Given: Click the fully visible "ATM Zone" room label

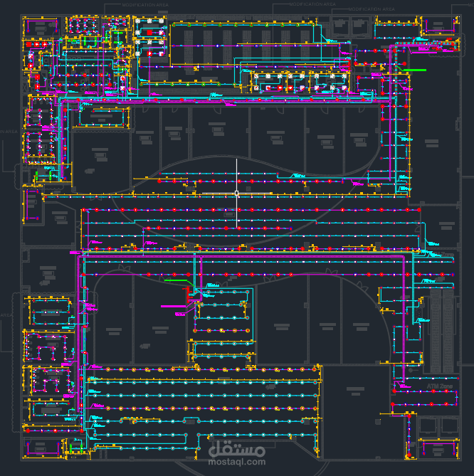Looking at the screenshot, I should coord(439,386).
